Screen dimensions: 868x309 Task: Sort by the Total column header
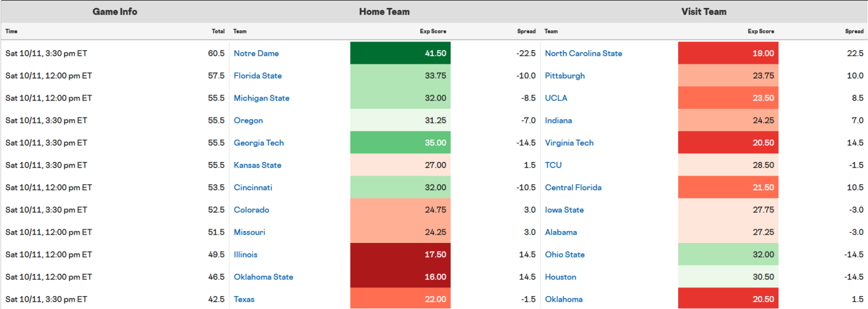[218, 32]
